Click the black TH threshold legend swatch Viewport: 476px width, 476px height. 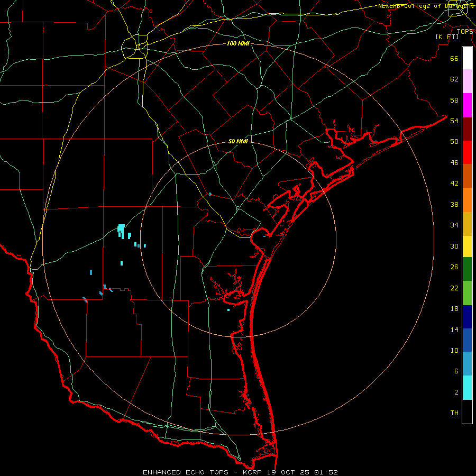point(467,411)
